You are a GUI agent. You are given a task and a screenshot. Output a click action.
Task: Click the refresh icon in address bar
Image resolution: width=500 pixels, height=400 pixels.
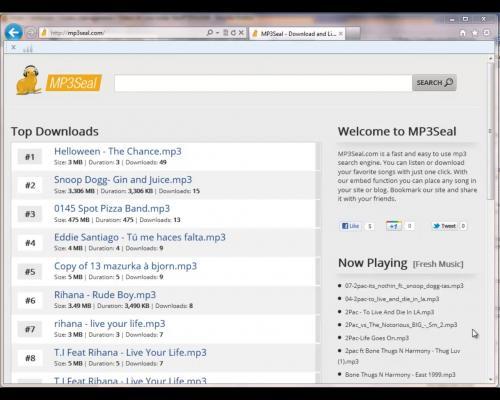(233, 33)
